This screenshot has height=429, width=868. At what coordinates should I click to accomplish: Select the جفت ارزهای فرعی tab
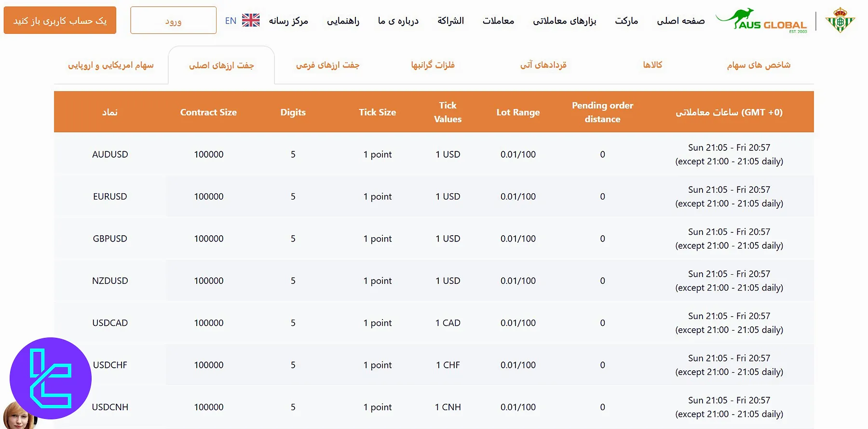(328, 65)
